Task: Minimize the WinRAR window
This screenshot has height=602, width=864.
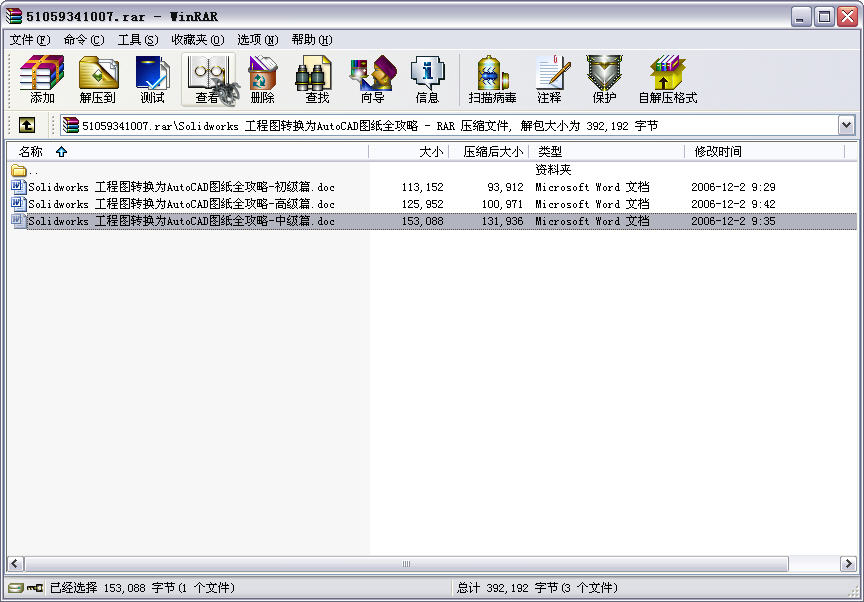Action: 801,17
